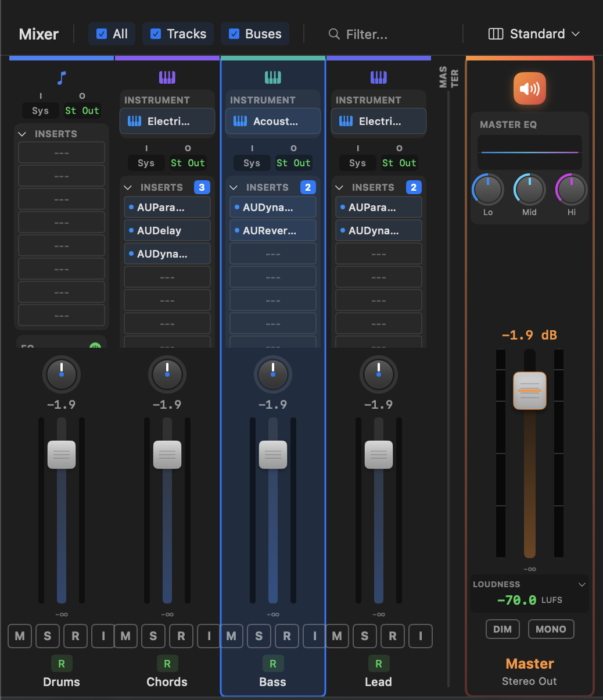Screen dimensions: 603x700
Task: Click the keyboard icon atop the Lead channel
Action: (x=378, y=77)
